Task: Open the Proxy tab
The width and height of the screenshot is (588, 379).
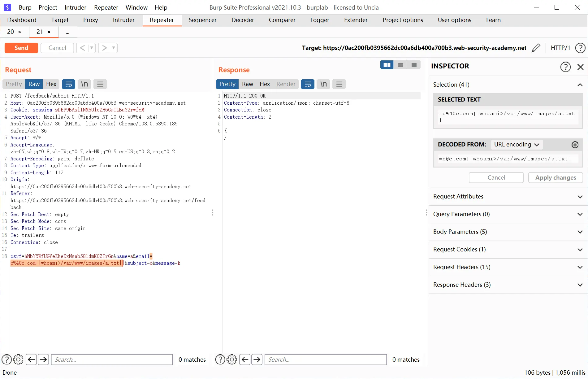Action: (91, 20)
